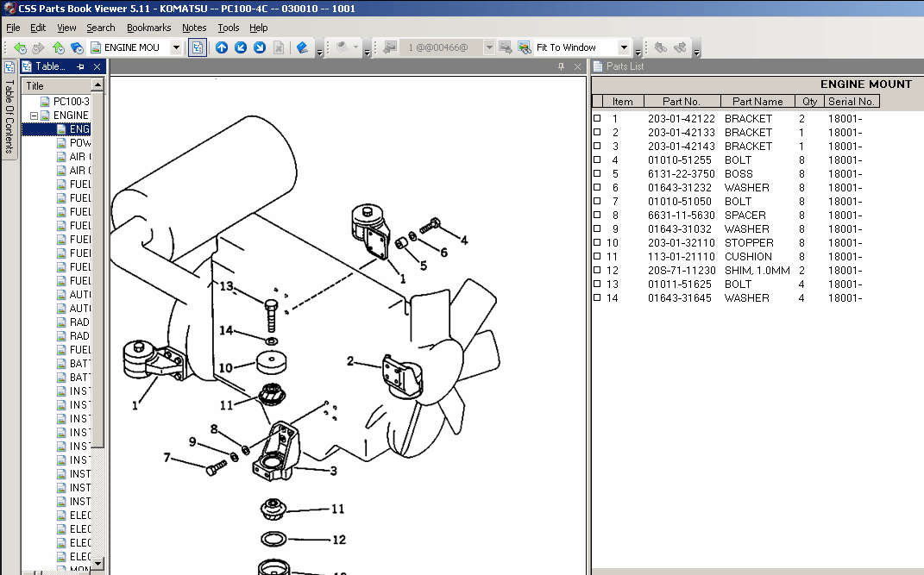Close the Table of Contents panel
Image resolution: width=924 pixels, height=575 pixels.
point(97,66)
